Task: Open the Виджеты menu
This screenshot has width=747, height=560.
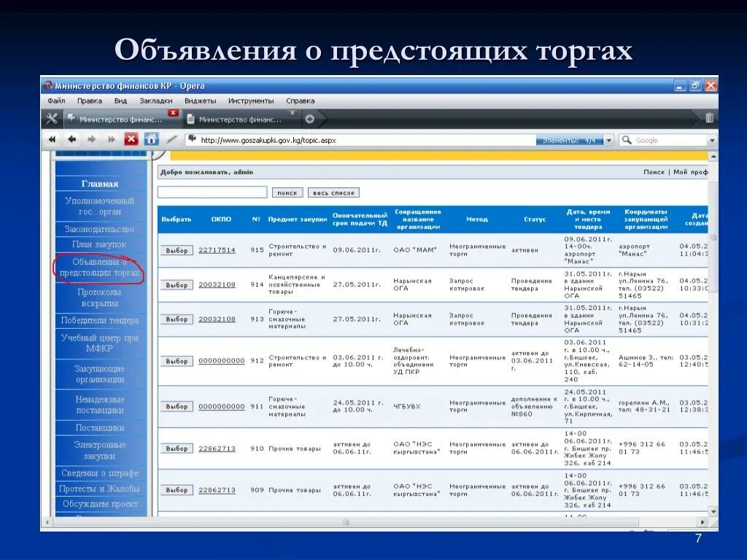Action: point(200,101)
